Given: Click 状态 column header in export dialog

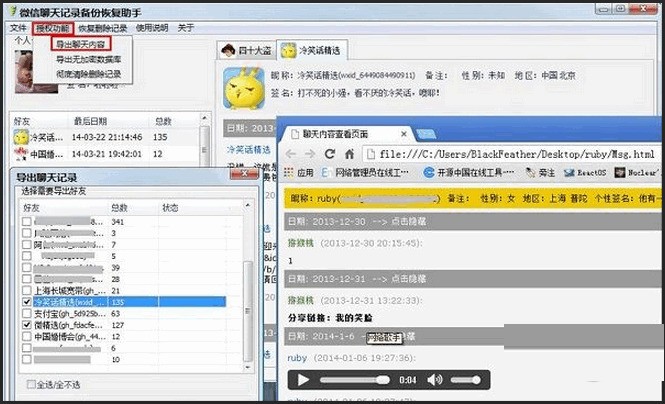Looking at the screenshot, I should click(x=170, y=208).
